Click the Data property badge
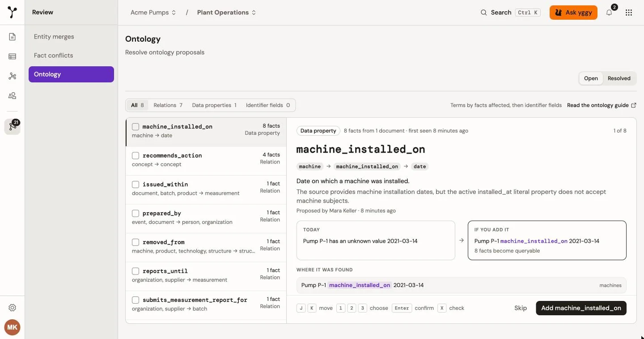644x339 pixels. pyautogui.click(x=318, y=131)
